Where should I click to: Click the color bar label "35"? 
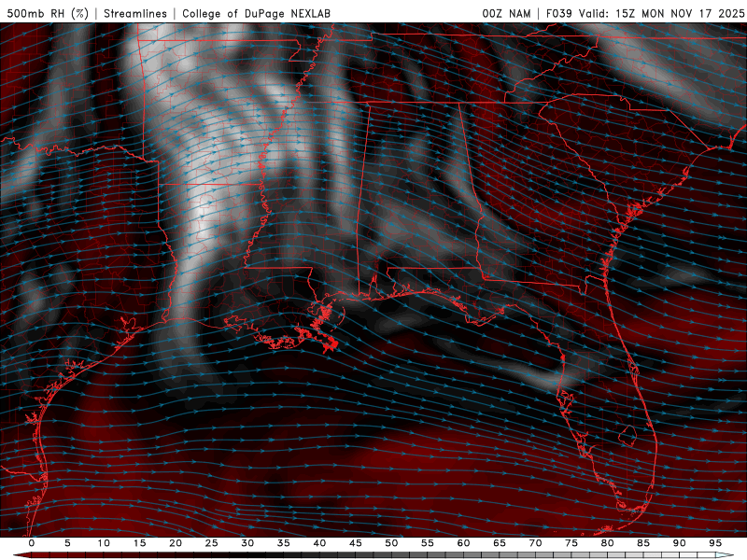[284, 543]
